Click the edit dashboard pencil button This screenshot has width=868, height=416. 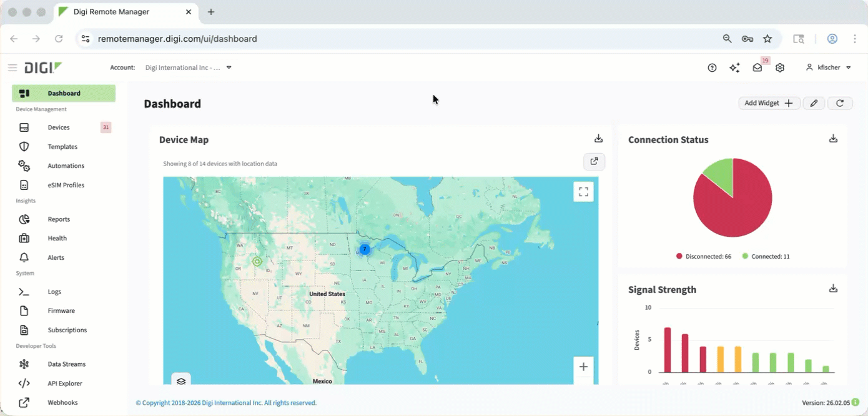tap(814, 103)
